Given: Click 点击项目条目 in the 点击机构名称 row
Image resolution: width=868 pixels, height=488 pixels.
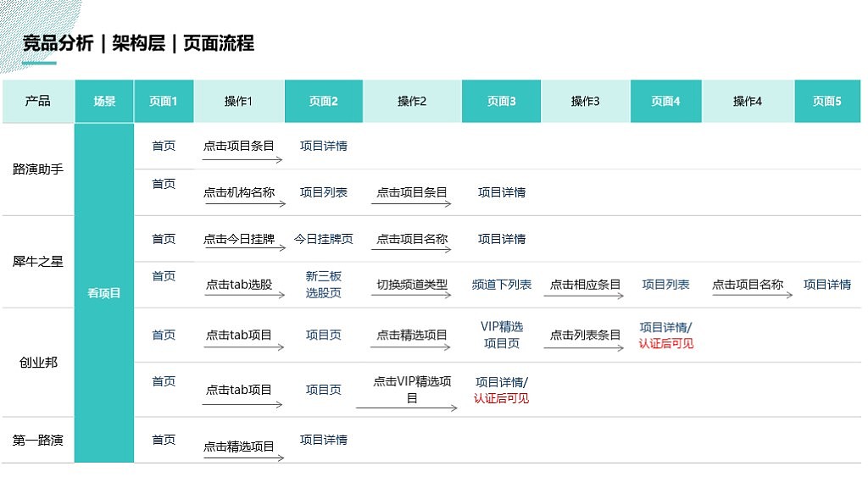Looking at the screenshot, I should 412,192.
